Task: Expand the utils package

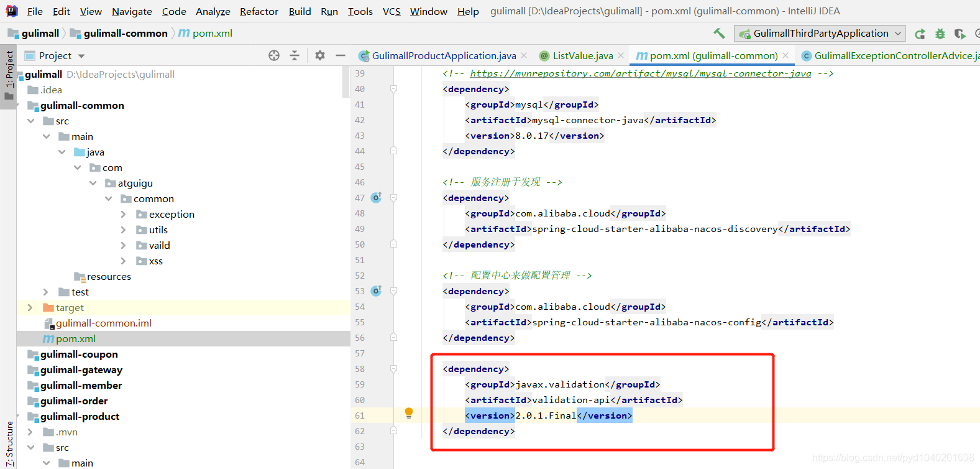Action: click(123, 230)
